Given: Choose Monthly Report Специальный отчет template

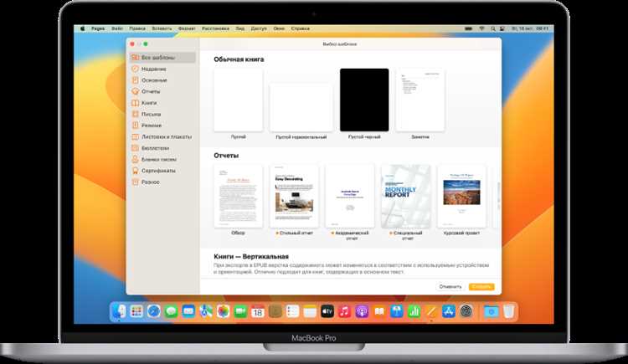Looking at the screenshot, I should [406, 196].
